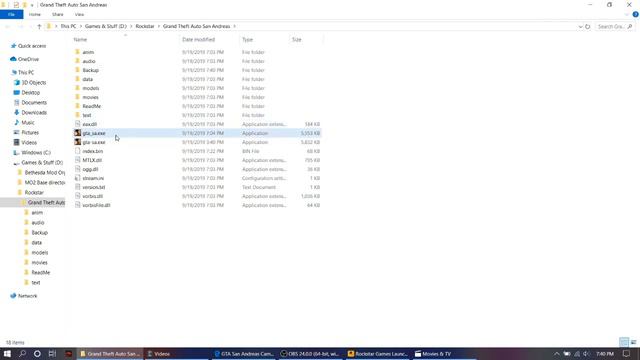The height and width of the screenshot is (360, 640).
Task: Select the index.bin file icon
Action: pyautogui.click(x=78, y=151)
